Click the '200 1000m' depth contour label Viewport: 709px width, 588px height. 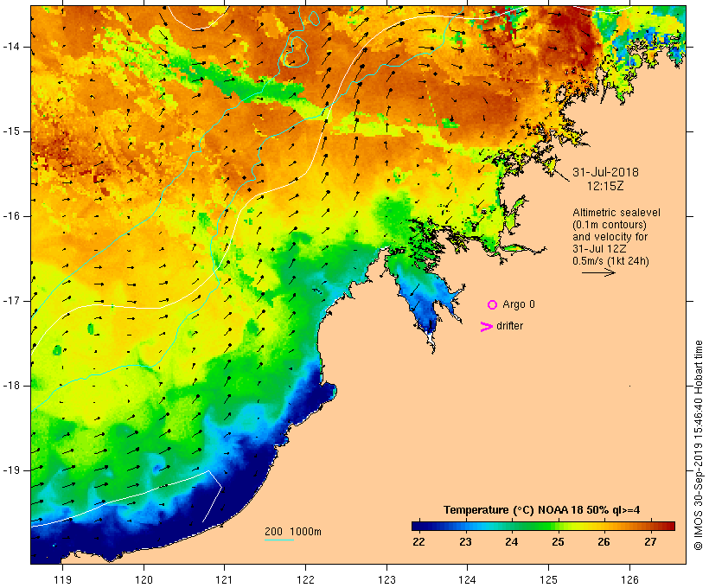293,532
